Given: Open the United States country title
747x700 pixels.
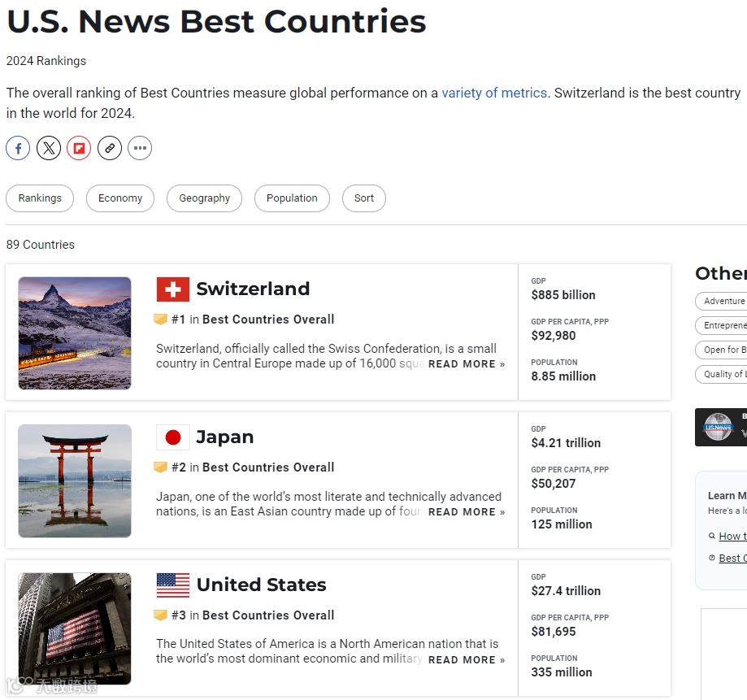Looking at the screenshot, I should click(x=262, y=585).
